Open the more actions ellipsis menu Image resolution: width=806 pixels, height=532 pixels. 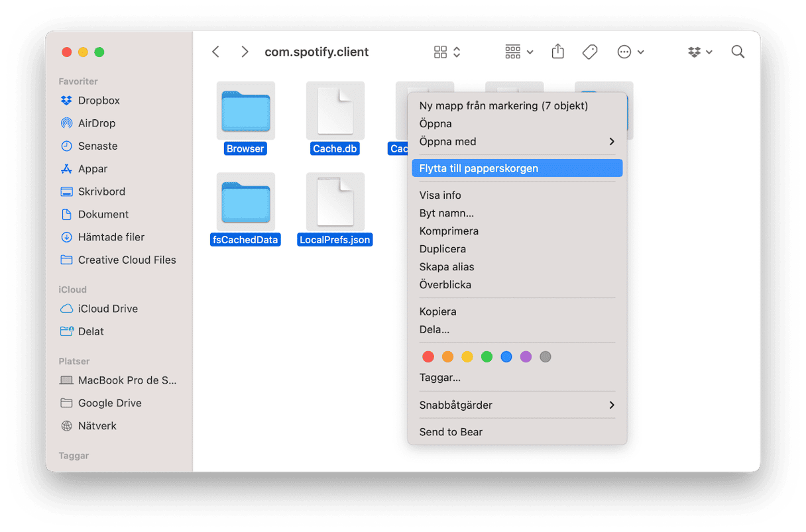click(x=630, y=52)
